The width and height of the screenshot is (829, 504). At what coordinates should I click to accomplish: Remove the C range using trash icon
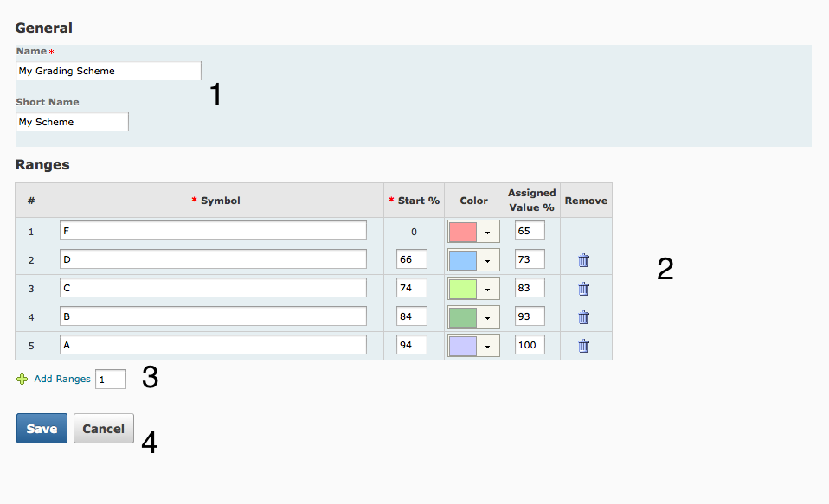coord(584,289)
